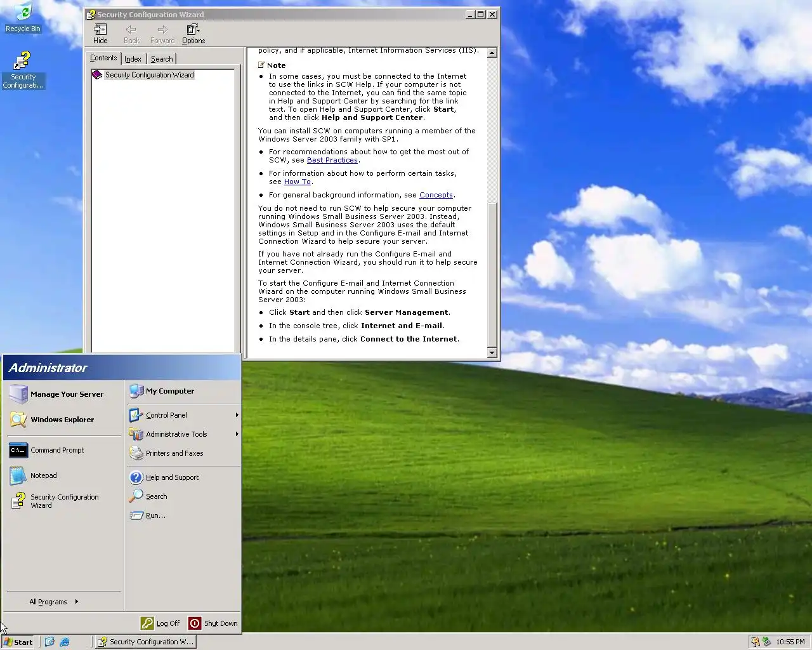This screenshot has height=650, width=812.
Task: Launch Command Prompt from Start menu
Action: pos(63,450)
